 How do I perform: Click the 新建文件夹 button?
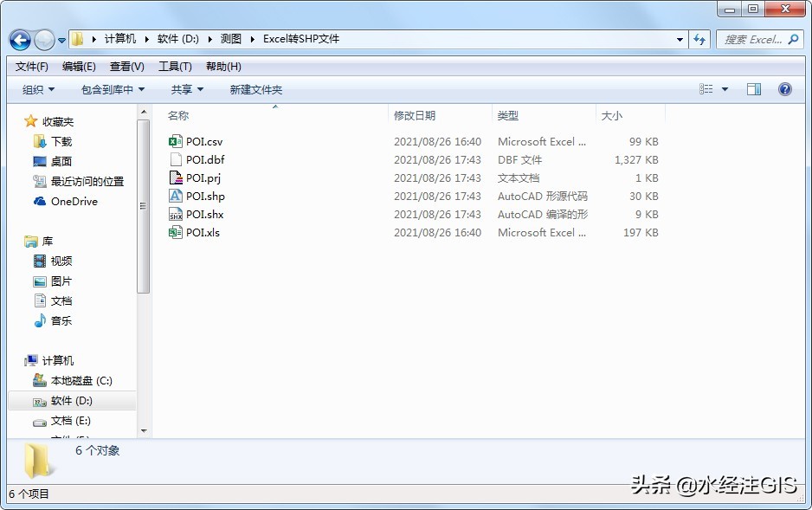(x=255, y=89)
